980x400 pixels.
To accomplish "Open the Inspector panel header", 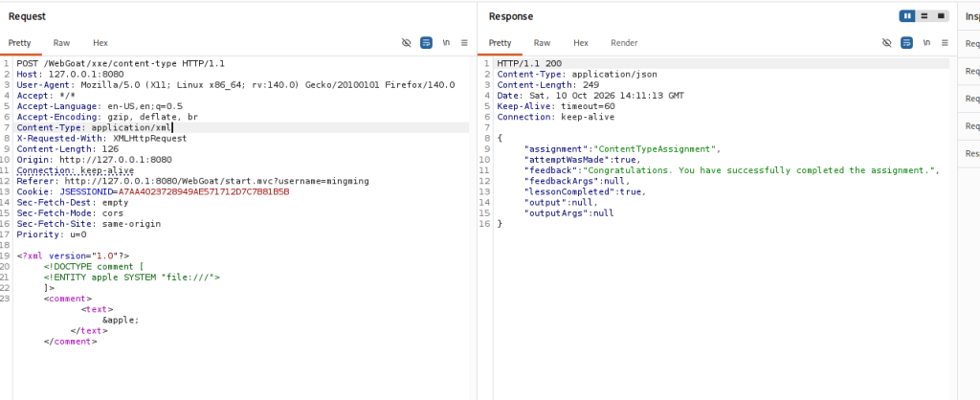I will (x=972, y=16).
